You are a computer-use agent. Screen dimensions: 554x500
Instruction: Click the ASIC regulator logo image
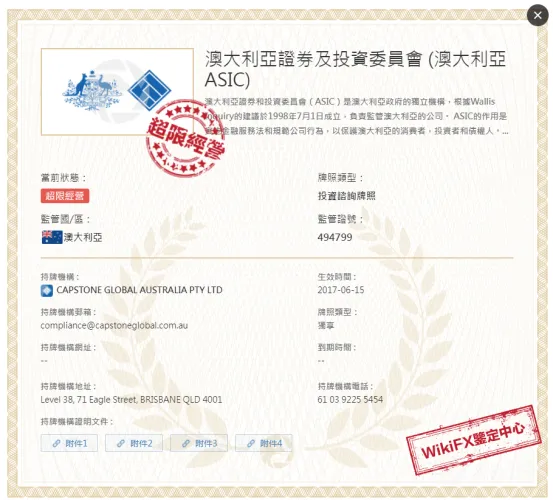pos(117,92)
